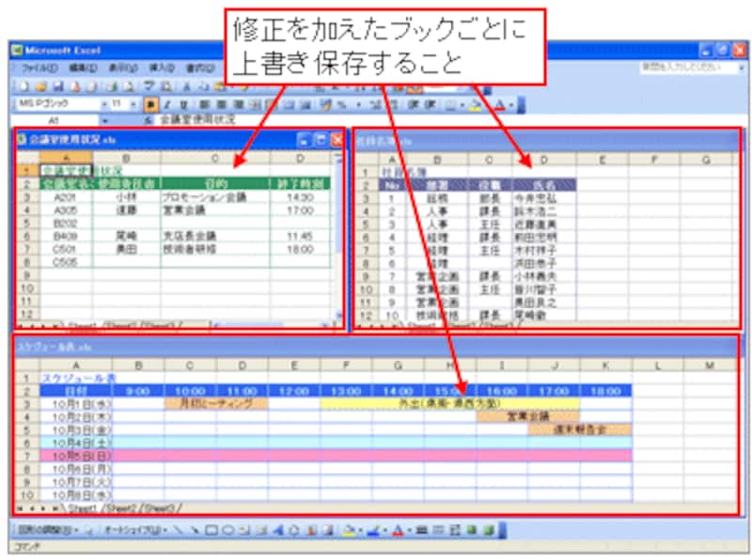Click the Open file folder icon
The image size is (752, 560).
pos(41,86)
